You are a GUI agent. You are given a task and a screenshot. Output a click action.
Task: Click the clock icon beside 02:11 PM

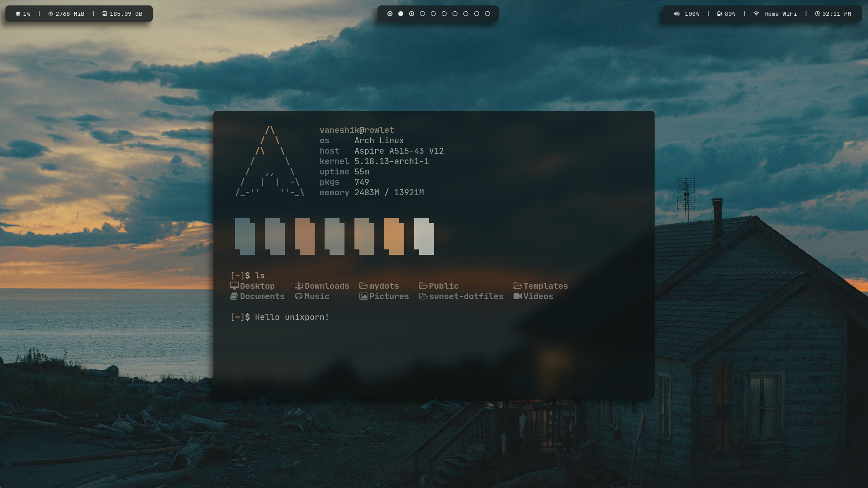817,14
